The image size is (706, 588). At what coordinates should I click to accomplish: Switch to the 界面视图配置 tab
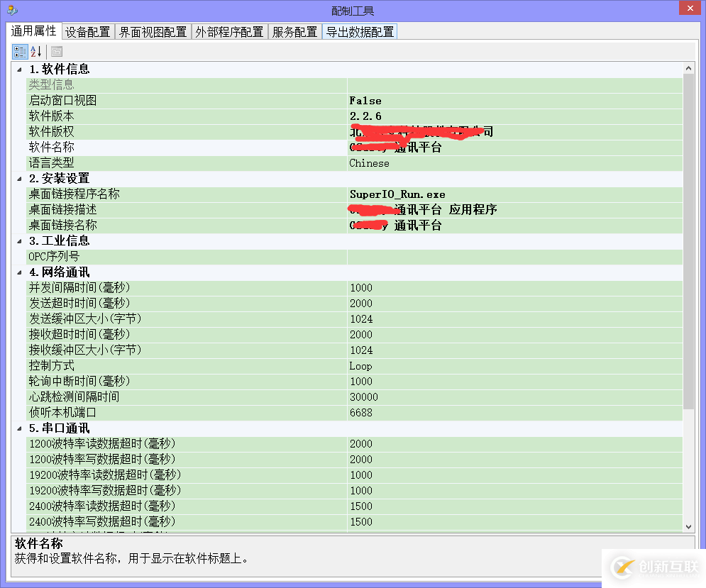point(153,32)
